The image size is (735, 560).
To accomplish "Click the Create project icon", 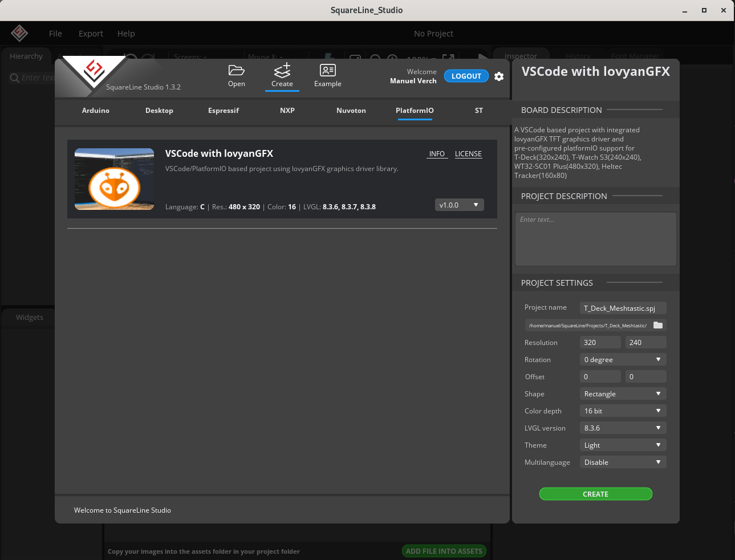I will click(x=282, y=70).
